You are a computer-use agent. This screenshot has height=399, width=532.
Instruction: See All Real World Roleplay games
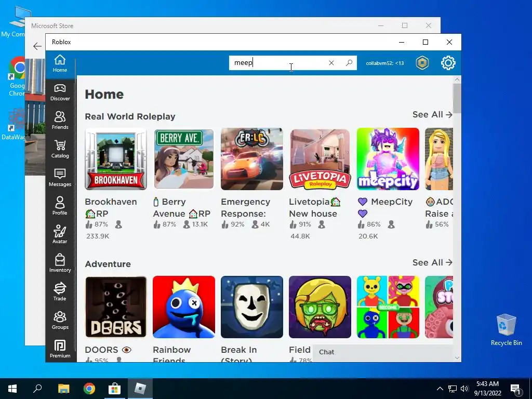click(x=432, y=115)
